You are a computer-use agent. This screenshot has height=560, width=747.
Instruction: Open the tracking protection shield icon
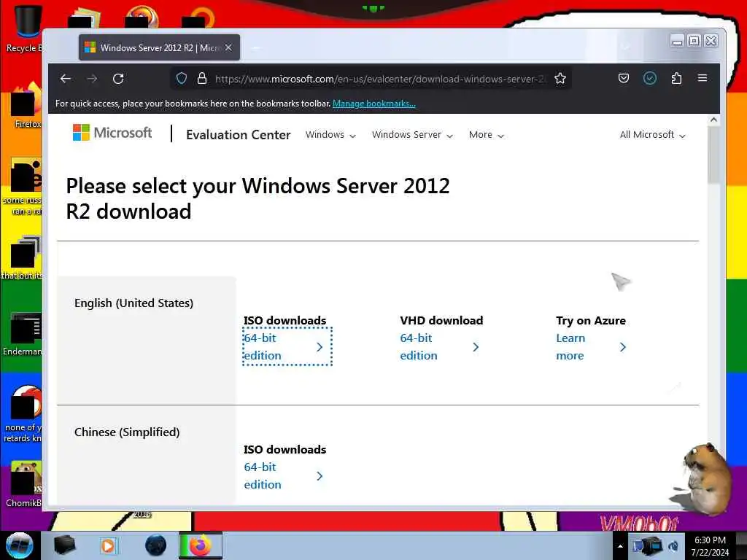tap(182, 79)
